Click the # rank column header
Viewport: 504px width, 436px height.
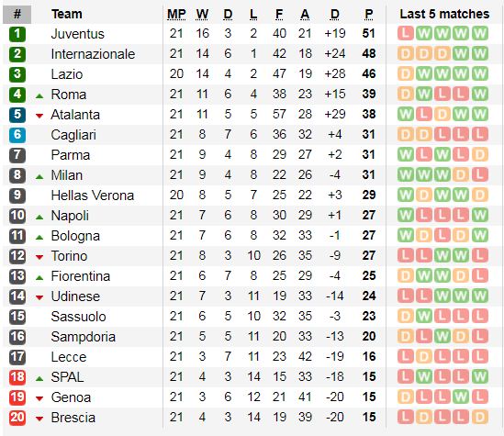coord(17,14)
